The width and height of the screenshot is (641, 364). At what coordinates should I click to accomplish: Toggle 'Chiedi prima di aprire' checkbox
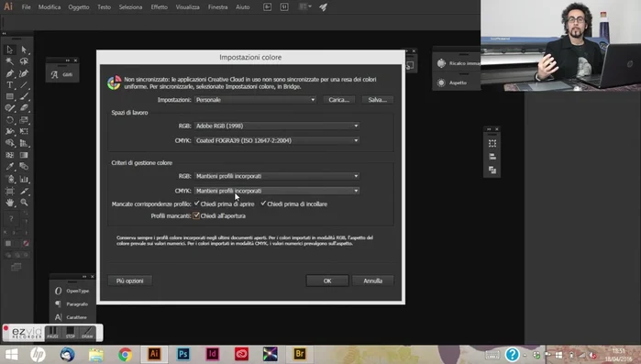click(x=196, y=204)
